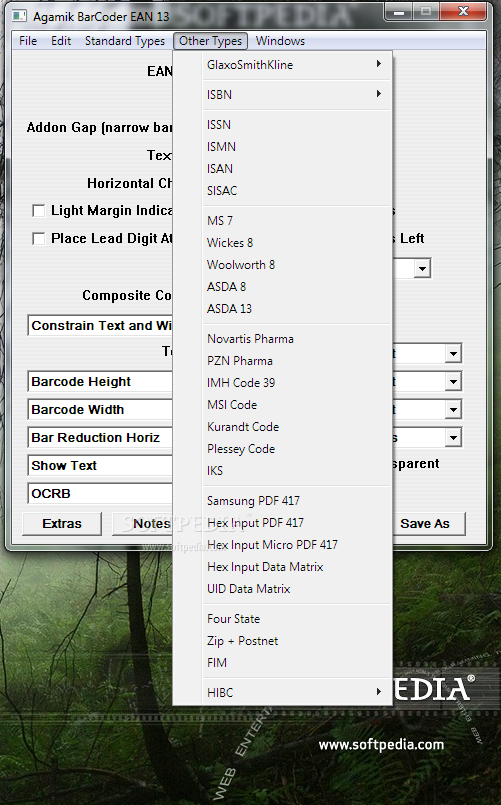The width and height of the screenshot is (501, 805).
Task: Open dropdown arrow above Barcode Height row
Action: (453, 353)
